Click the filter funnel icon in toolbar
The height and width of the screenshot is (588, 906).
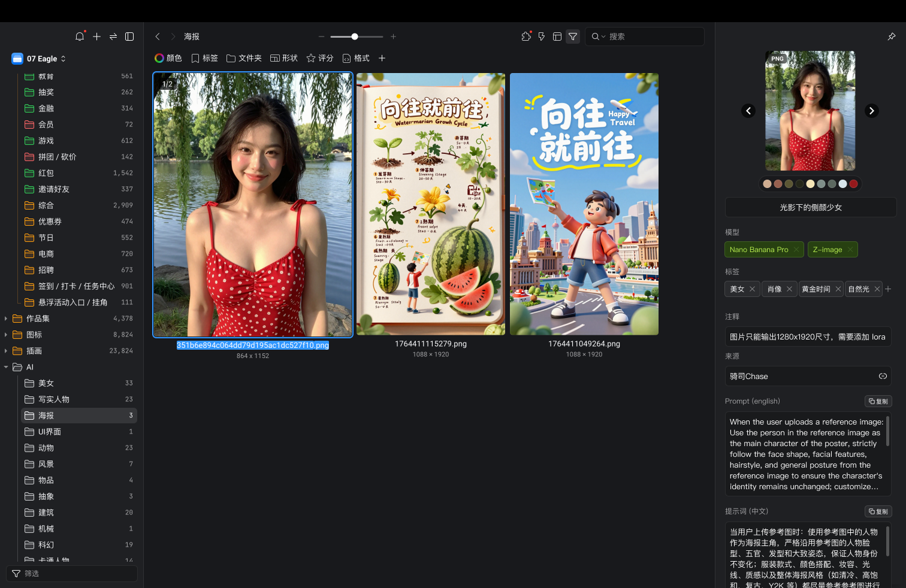point(573,37)
